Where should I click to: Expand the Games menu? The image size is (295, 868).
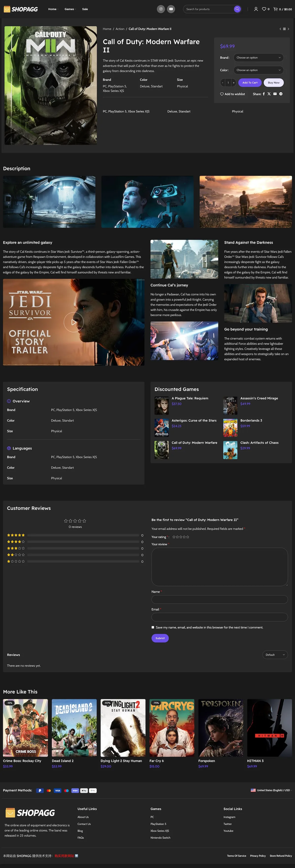point(70,9)
